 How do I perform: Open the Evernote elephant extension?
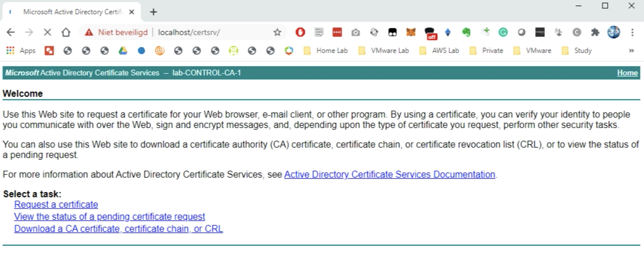click(466, 32)
